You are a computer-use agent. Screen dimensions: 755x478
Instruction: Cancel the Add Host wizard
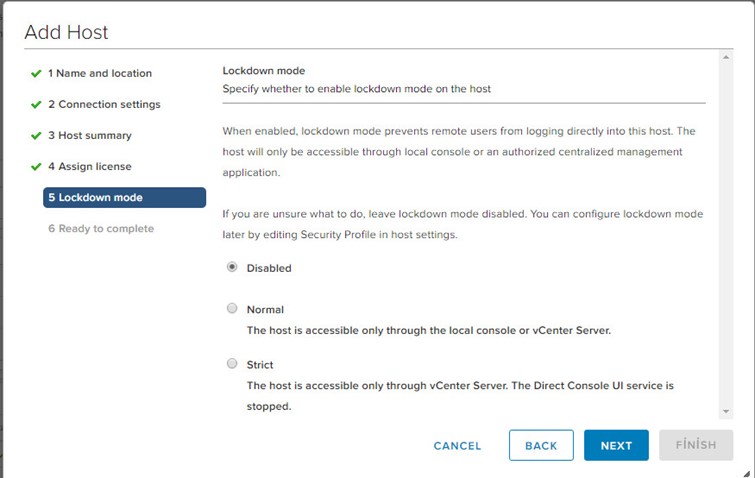coord(457,446)
